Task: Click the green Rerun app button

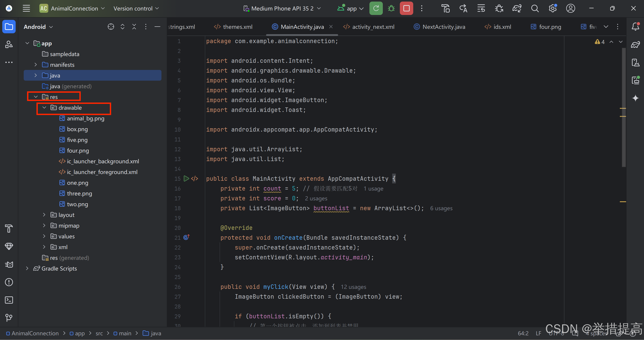Action: 376,8
